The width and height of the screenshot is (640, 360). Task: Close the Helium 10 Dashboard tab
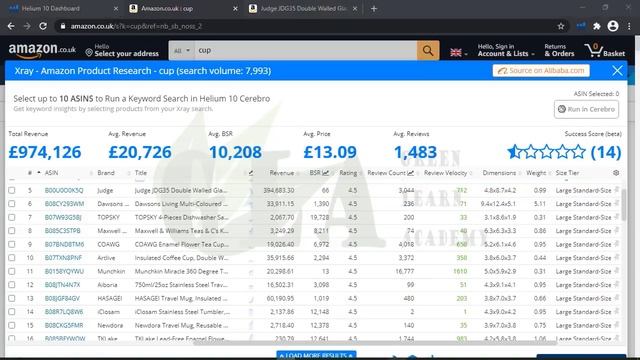tap(116, 9)
